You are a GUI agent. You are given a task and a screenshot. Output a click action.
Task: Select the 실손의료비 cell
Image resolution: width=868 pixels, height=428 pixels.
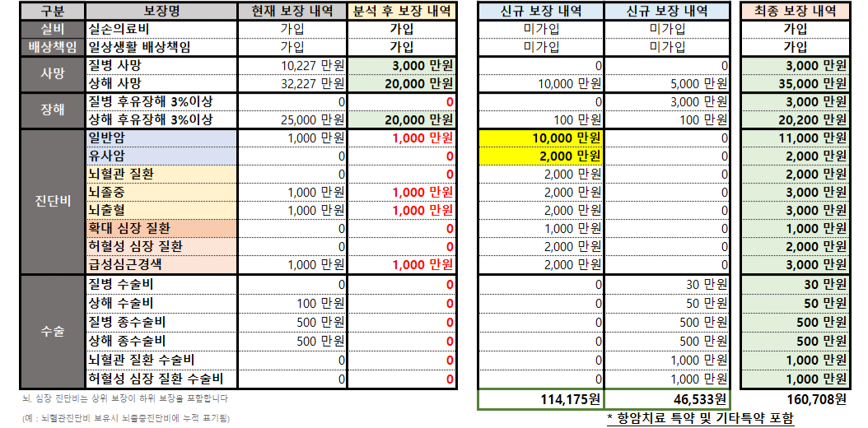coord(161,29)
